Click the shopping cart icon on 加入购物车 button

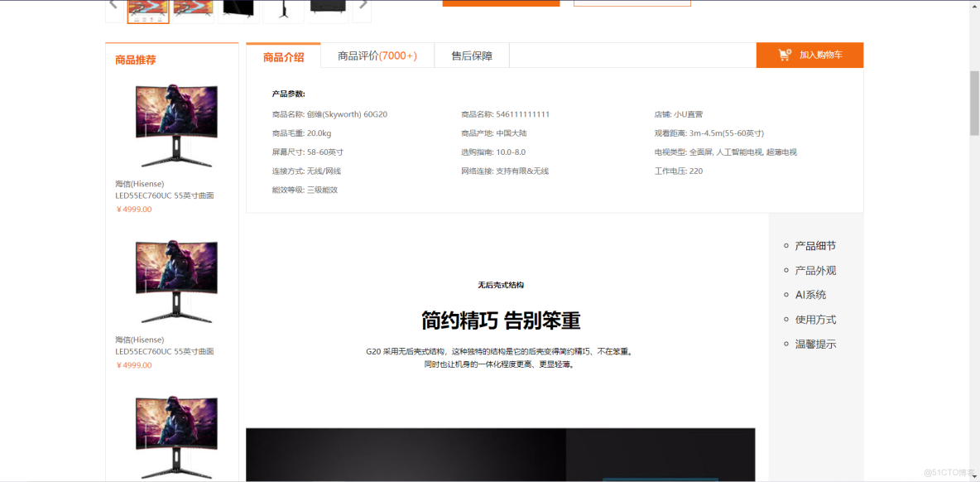(784, 55)
